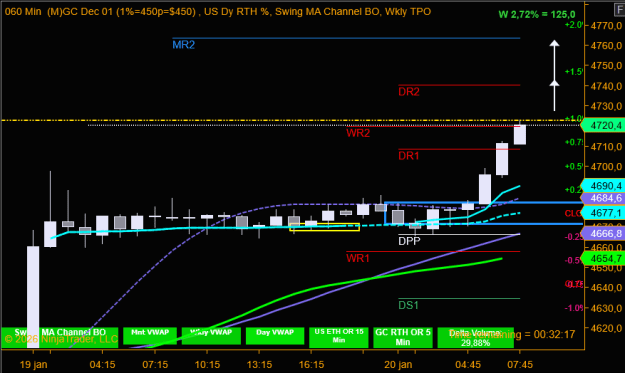625x373 pixels.
Task: Click the yellow rectangle drawn on the chart
Action: tap(324, 227)
